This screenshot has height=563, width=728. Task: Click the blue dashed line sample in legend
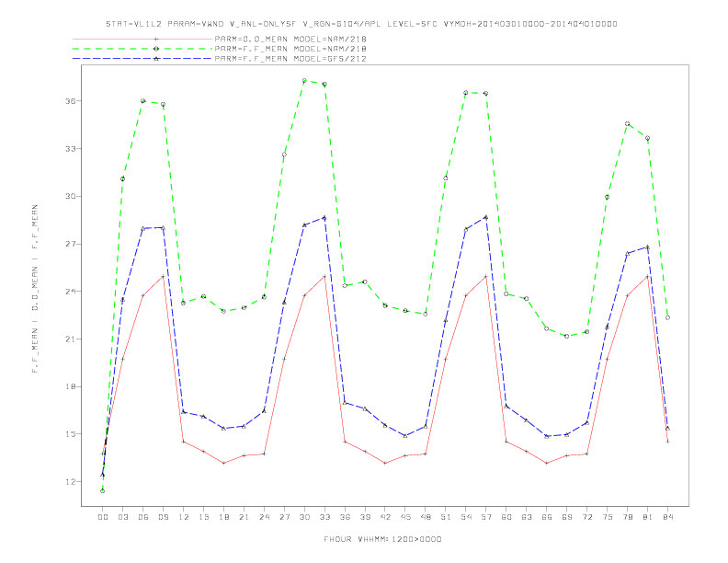(142, 59)
